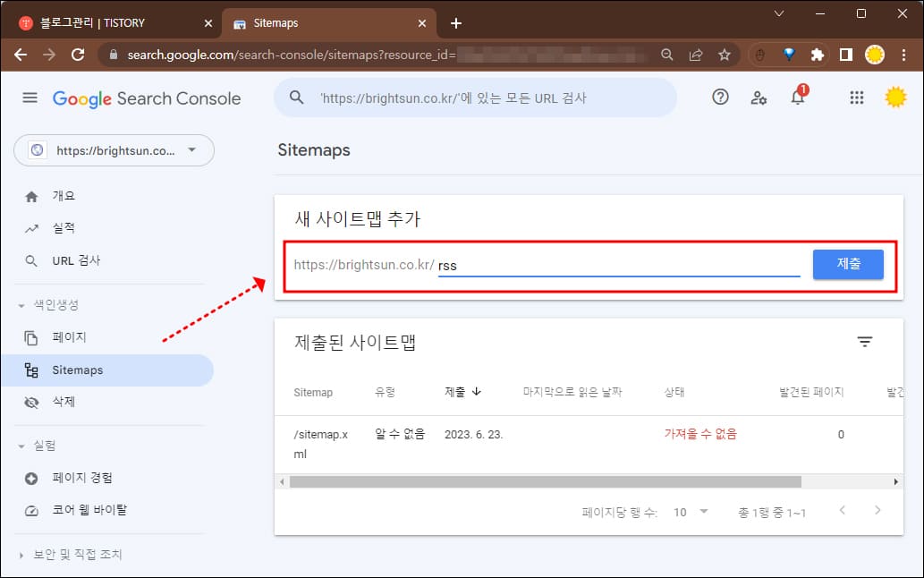Image resolution: width=924 pixels, height=578 pixels.
Task: Open the Chrome tab search chevron
Action: point(779,13)
